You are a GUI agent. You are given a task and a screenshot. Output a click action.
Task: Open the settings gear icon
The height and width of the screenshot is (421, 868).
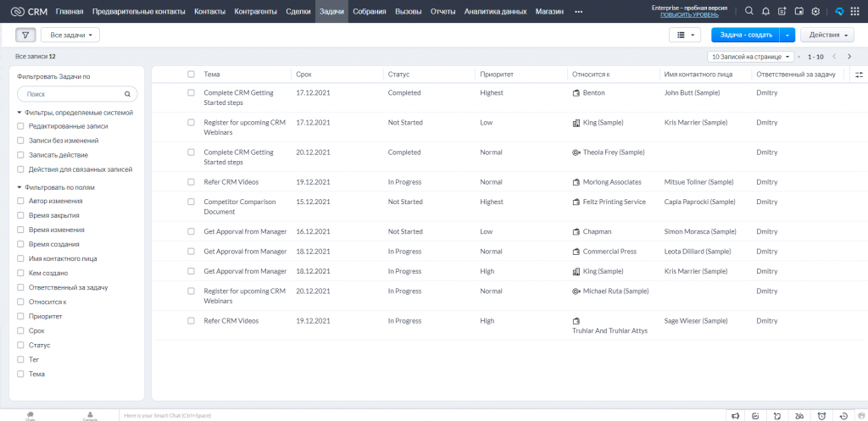(x=815, y=11)
